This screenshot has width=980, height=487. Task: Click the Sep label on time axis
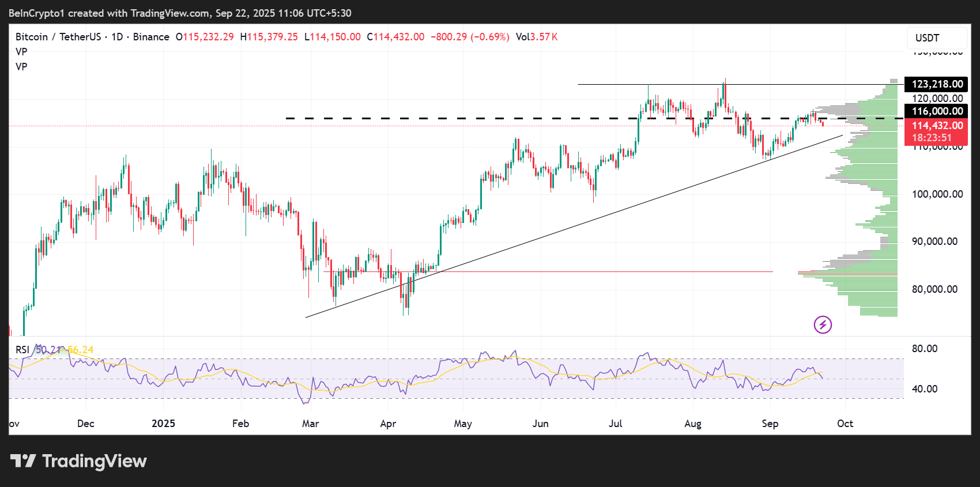pos(770,424)
